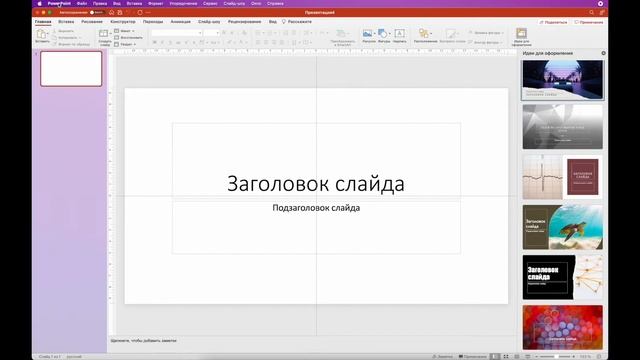Open the Рисование ribbon tab
This screenshot has height=360, width=640.
pyautogui.click(x=92, y=22)
